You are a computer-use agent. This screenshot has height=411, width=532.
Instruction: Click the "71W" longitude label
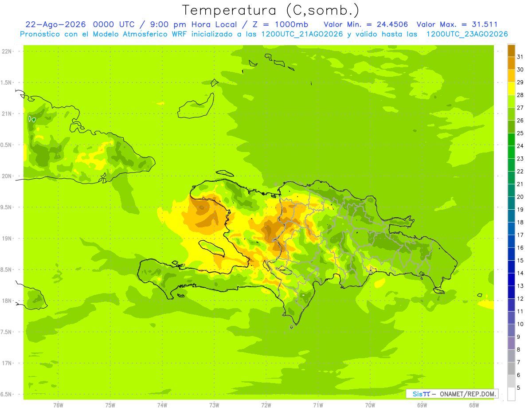coord(318,405)
